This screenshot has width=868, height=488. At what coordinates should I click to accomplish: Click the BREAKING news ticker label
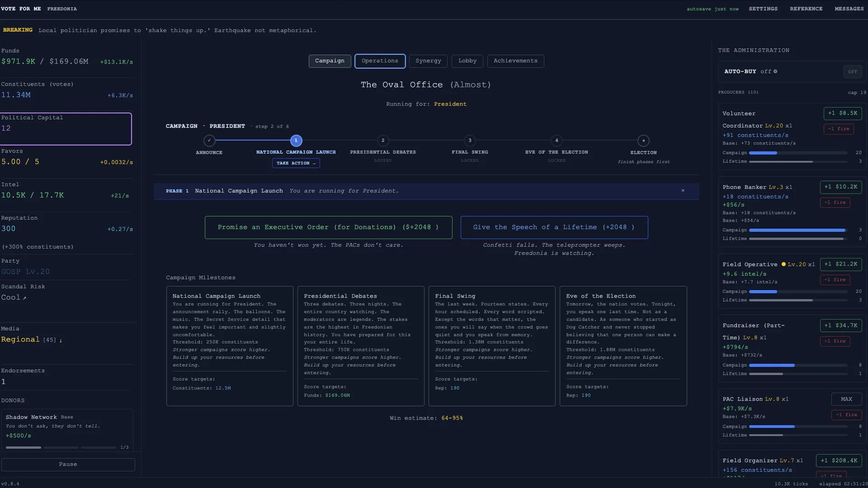18,30
